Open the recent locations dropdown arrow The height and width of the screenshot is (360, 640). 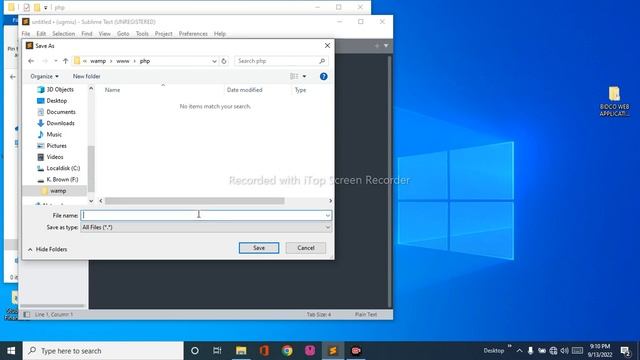56,61
